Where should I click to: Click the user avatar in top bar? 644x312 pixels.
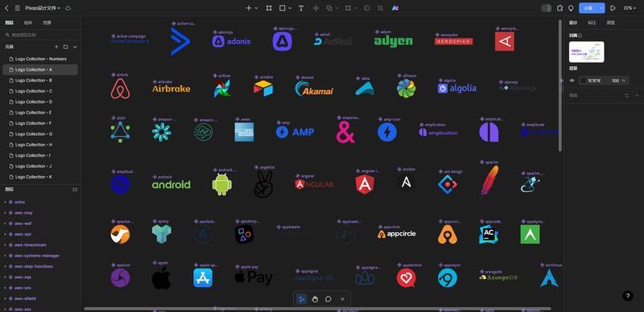click(x=547, y=8)
